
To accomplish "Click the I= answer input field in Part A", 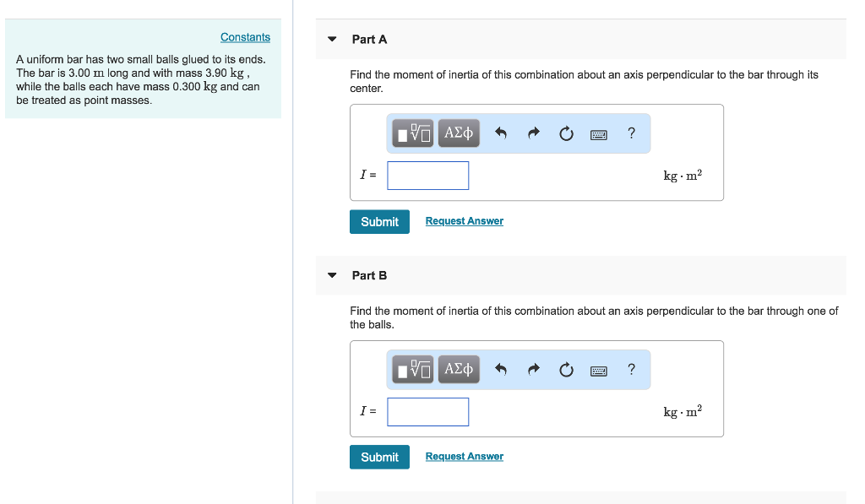I will (x=427, y=175).
